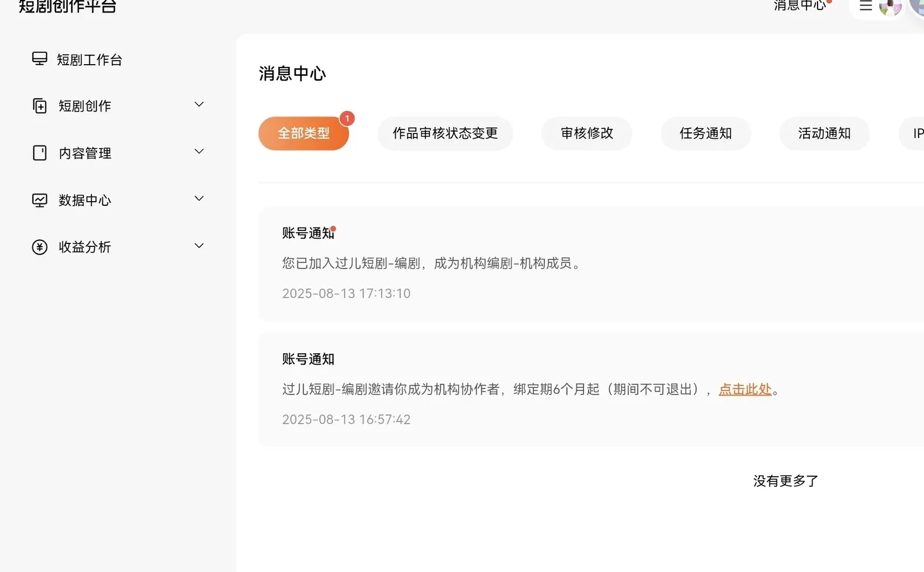Click the 账号通知 title of the invitation message
Viewport: 924px width, 572px height.
point(308,359)
